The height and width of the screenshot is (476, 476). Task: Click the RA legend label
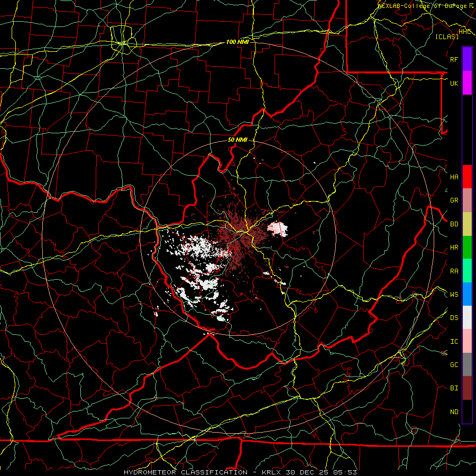[x=454, y=271]
